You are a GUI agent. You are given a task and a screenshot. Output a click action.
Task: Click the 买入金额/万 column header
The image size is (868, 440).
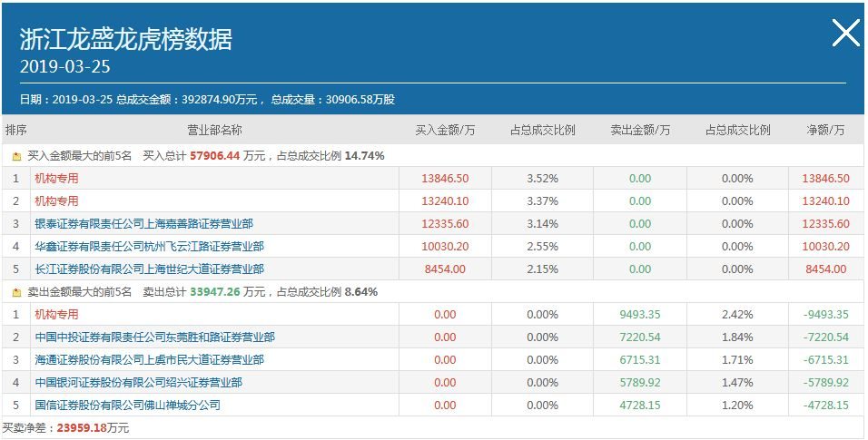tap(445, 130)
